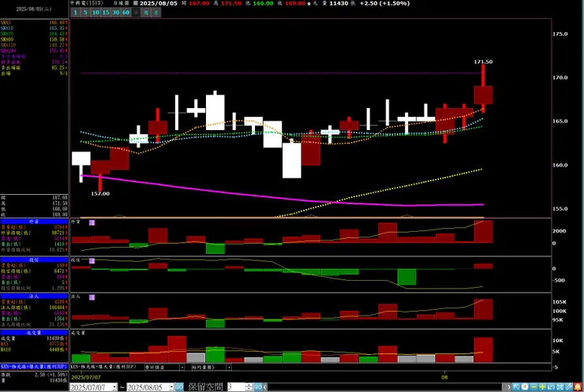Click the tallest red volume bar on the right
Screen dimensions: 584x392
click(483, 350)
